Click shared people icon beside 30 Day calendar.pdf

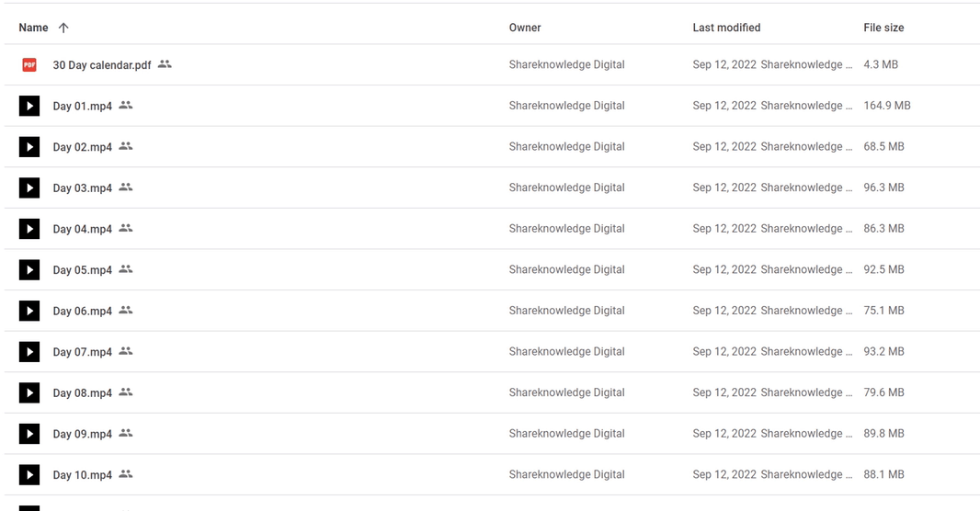tap(165, 63)
